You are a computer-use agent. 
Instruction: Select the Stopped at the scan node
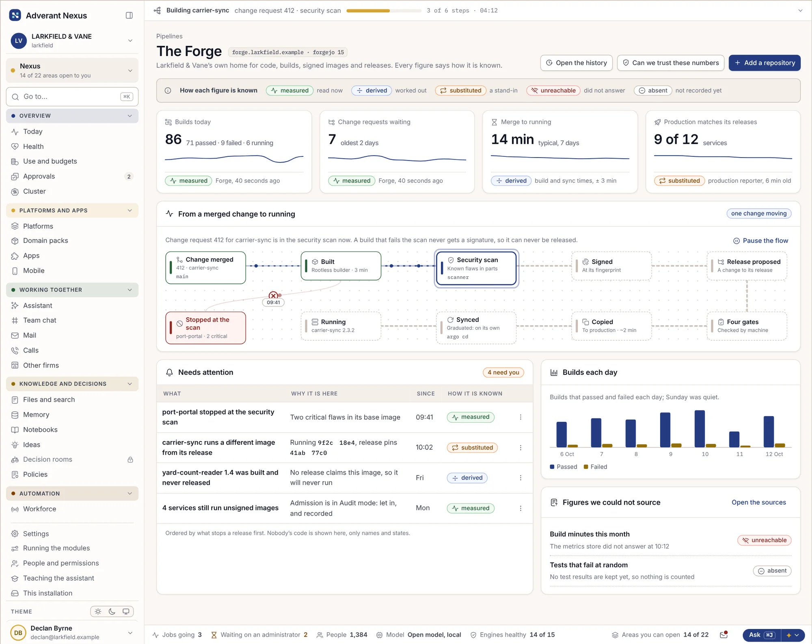[205, 328]
